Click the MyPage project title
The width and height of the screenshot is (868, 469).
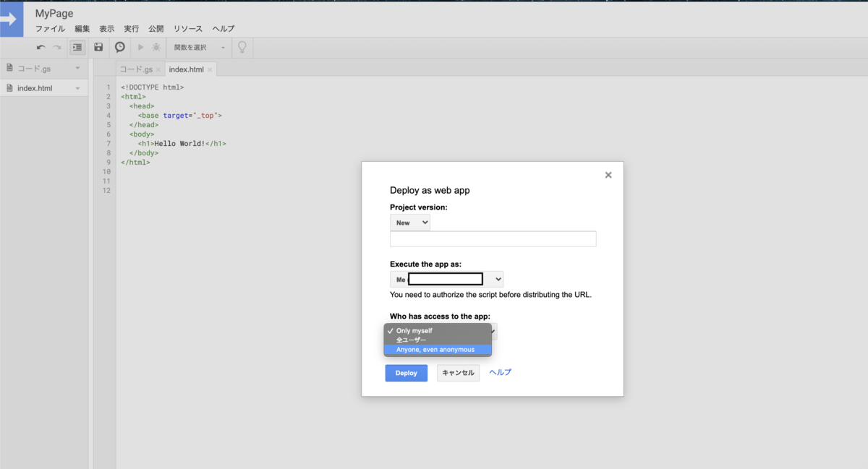click(54, 13)
